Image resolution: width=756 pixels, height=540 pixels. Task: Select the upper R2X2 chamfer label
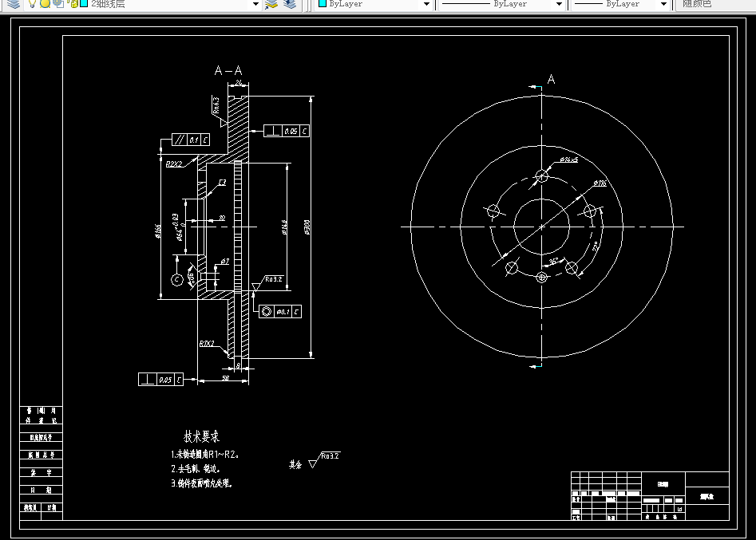tap(174, 164)
